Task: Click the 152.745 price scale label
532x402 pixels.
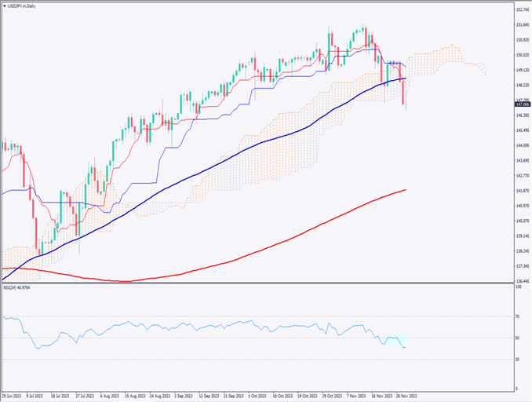Action: [x=520, y=10]
